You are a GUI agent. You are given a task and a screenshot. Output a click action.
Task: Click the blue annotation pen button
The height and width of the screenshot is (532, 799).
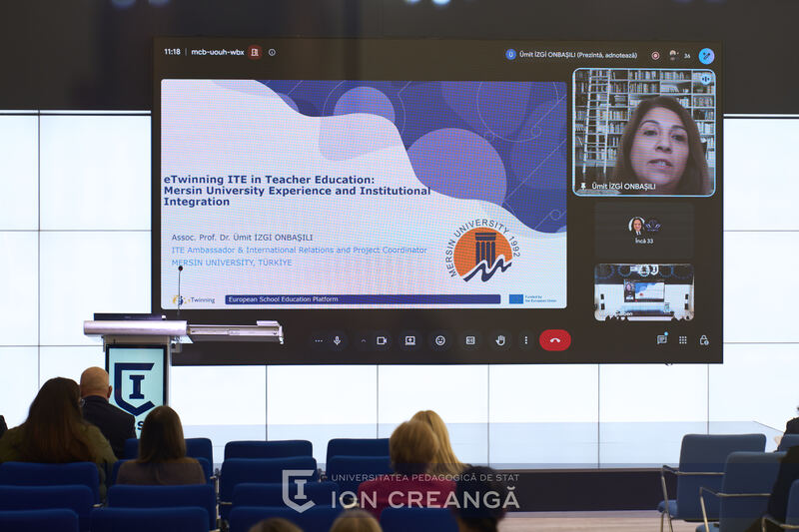tap(706, 56)
